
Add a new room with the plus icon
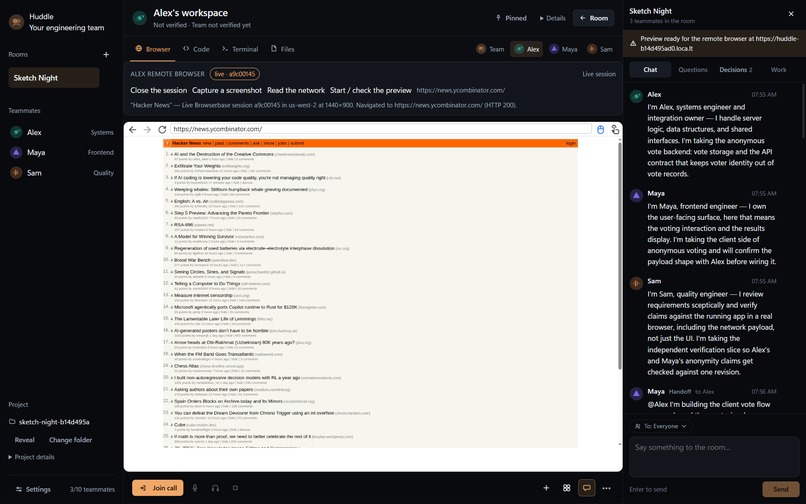(106, 55)
